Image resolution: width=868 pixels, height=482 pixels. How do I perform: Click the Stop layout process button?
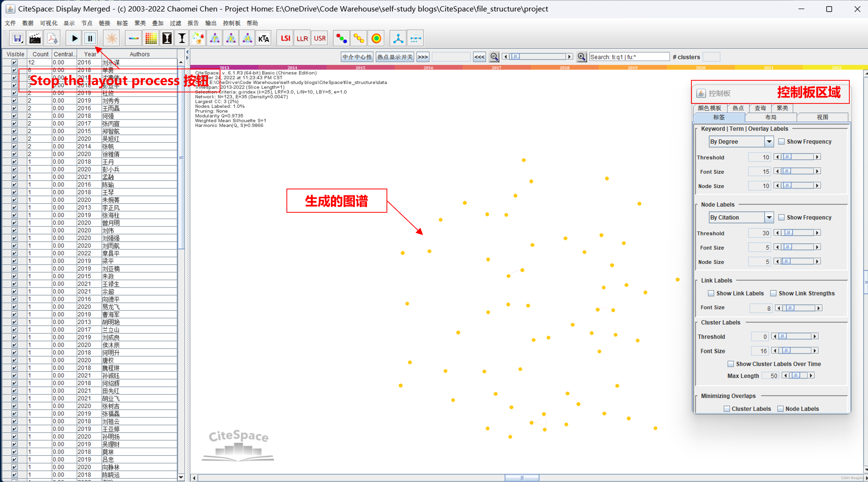coord(90,38)
